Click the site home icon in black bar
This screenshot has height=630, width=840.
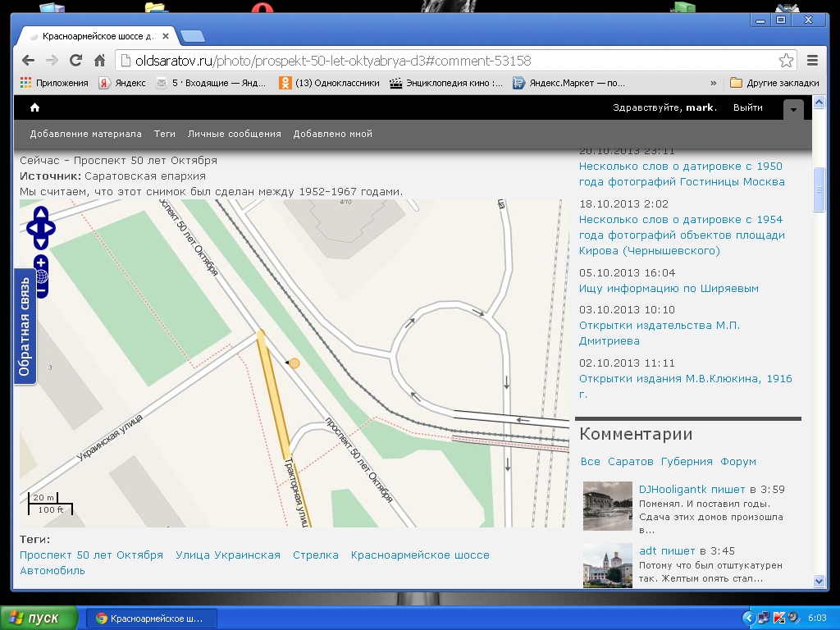click(34, 107)
